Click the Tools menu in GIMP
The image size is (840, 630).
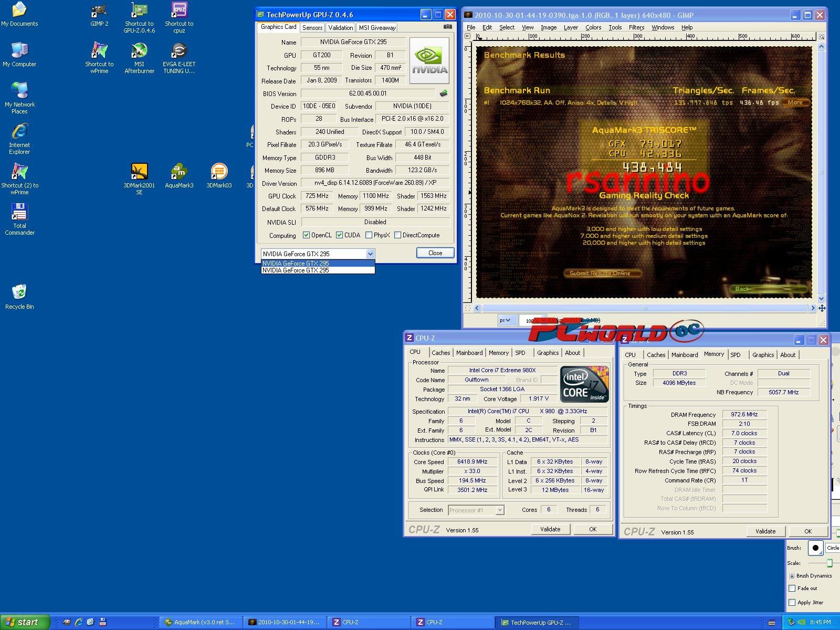pos(615,27)
